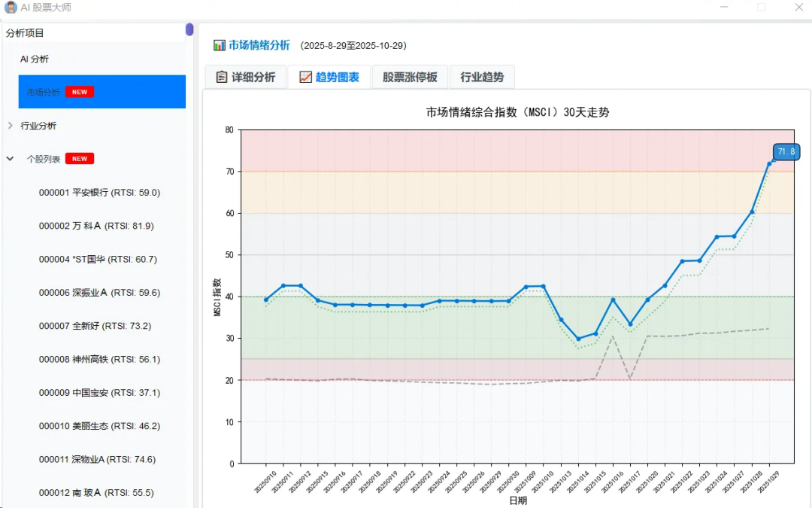Viewport: 812px width, 508px height.
Task: Click the bar chart icon beside 市场情绪分析
Action: 219,45
